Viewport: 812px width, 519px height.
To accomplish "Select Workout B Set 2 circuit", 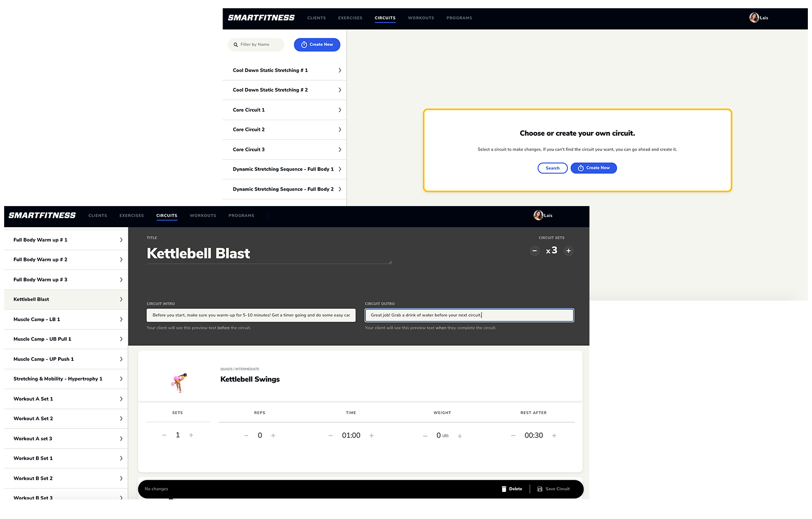I will click(66, 478).
